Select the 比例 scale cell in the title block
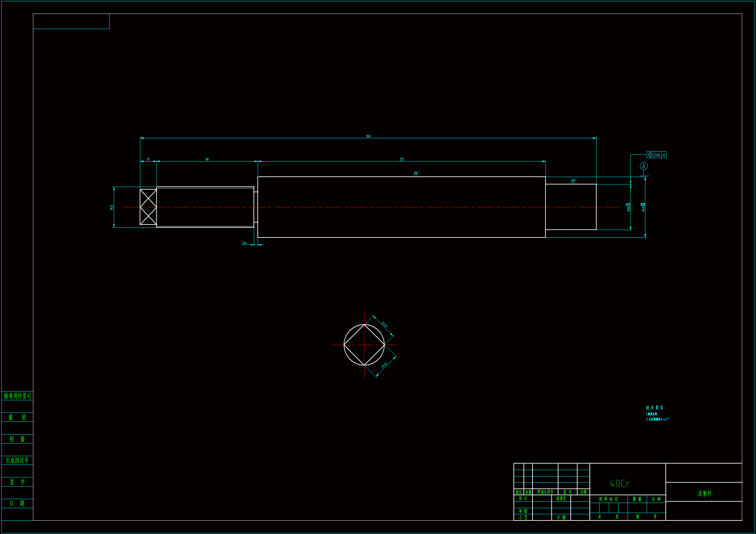 pos(656,499)
